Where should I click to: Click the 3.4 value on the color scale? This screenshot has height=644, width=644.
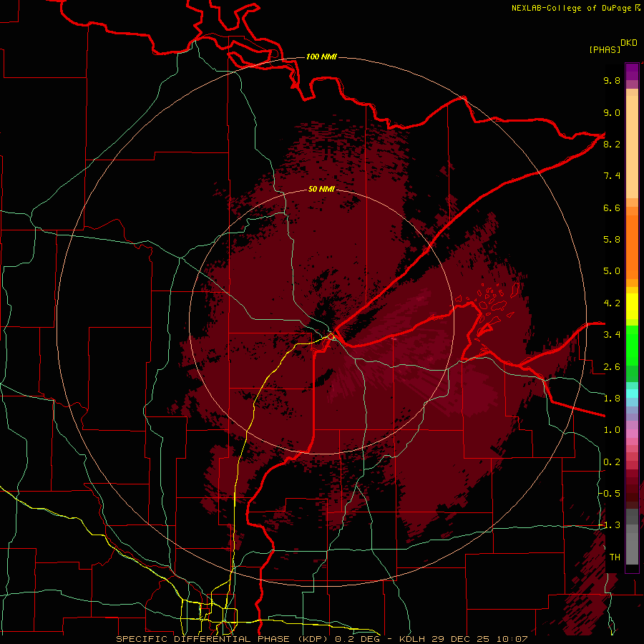[612, 335]
